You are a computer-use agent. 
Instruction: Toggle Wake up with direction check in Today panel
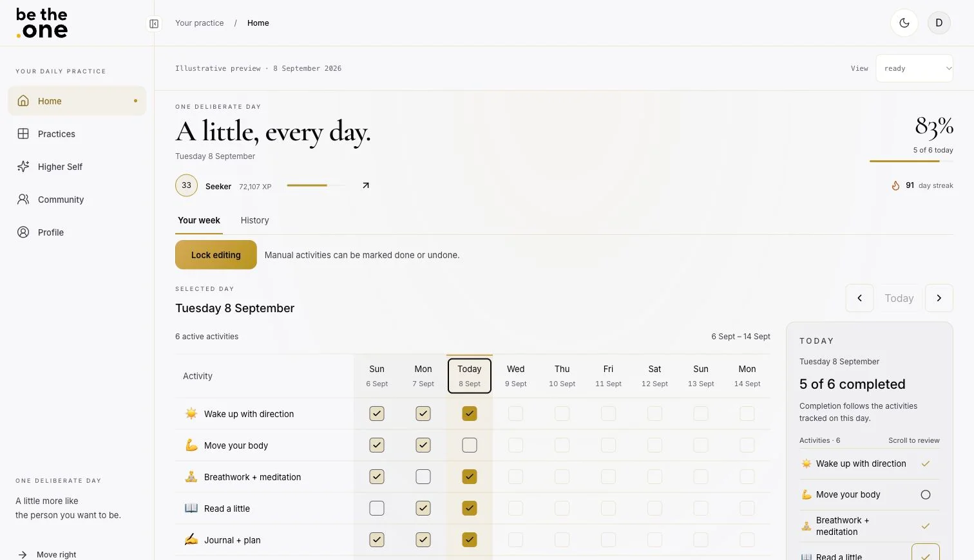pyautogui.click(x=926, y=464)
